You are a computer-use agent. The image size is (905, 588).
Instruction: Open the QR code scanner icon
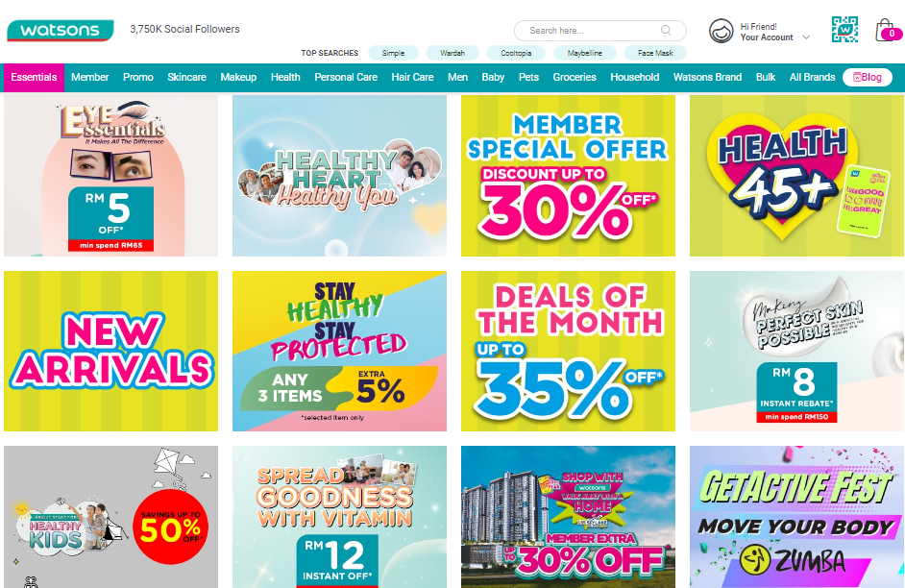coord(844,30)
